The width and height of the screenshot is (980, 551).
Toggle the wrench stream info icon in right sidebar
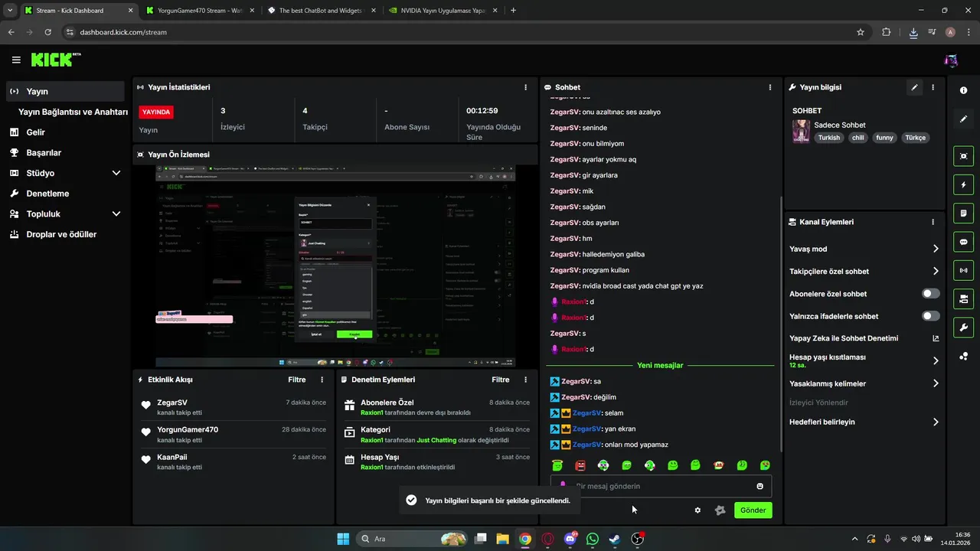point(963,328)
